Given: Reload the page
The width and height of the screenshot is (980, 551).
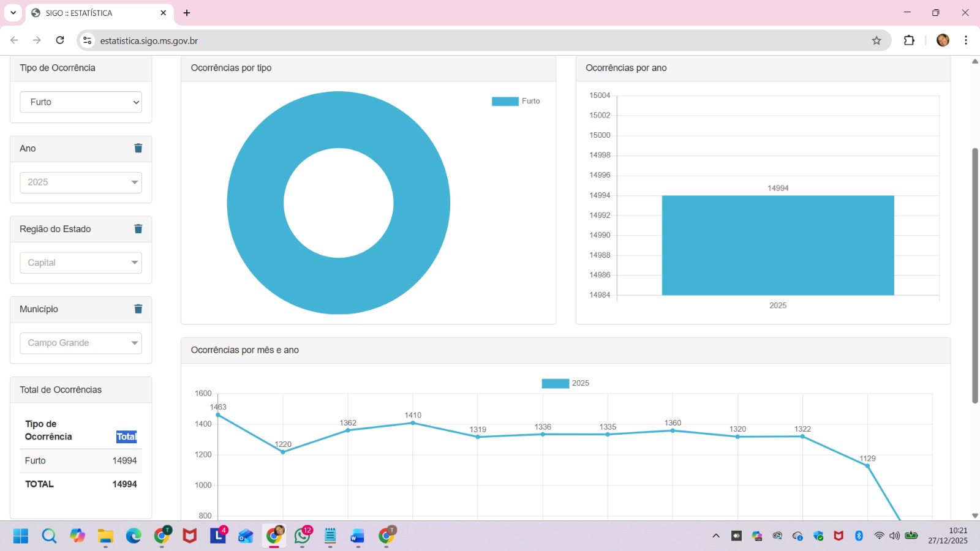Looking at the screenshot, I should click(x=60, y=40).
